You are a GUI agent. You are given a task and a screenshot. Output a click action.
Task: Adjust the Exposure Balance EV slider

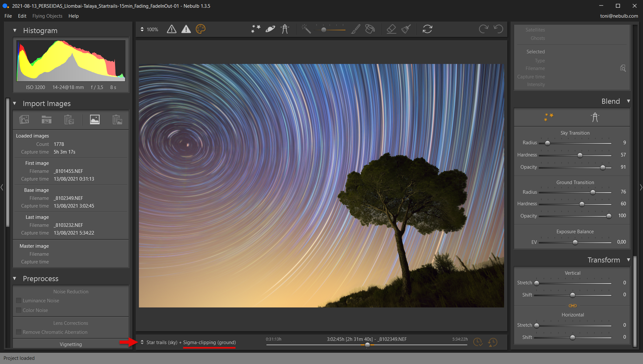click(575, 243)
